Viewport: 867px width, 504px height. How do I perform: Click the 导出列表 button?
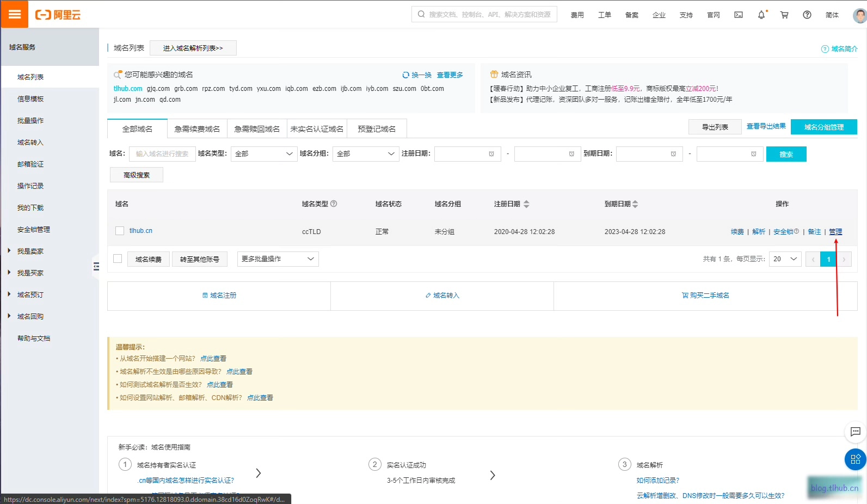(x=715, y=127)
